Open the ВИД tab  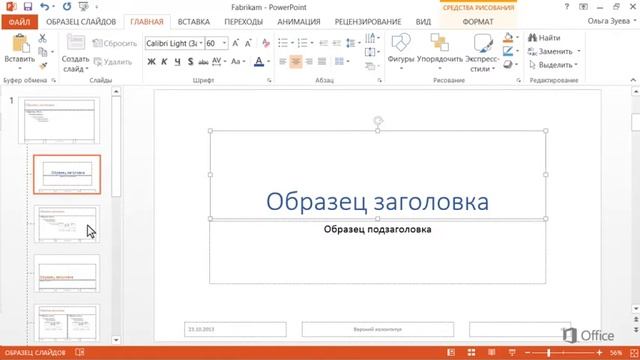423,22
